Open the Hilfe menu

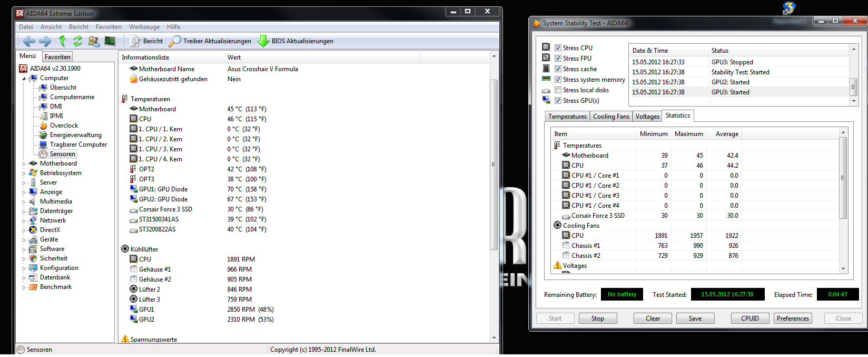pos(173,27)
